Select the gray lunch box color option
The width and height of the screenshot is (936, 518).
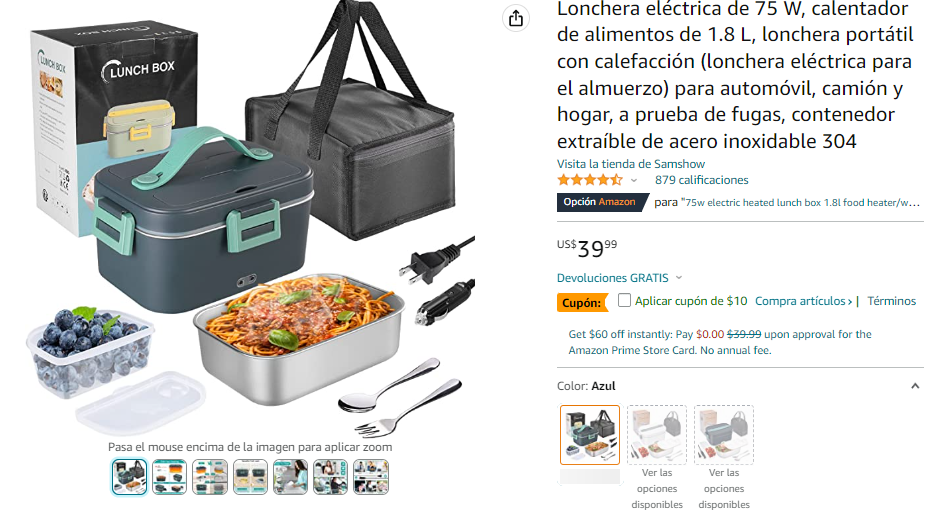pyautogui.click(x=723, y=435)
